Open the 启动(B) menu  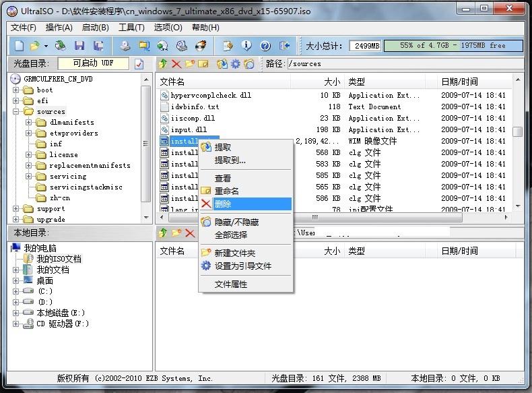(96, 28)
